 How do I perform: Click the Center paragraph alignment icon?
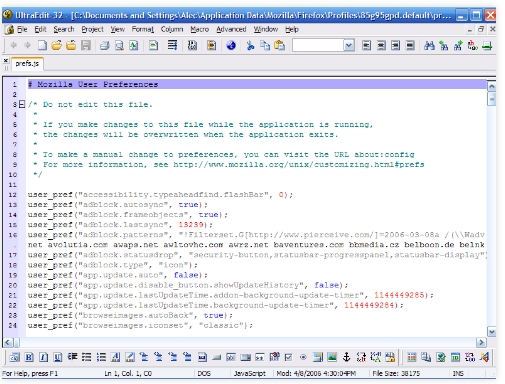(x=381, y=45)
